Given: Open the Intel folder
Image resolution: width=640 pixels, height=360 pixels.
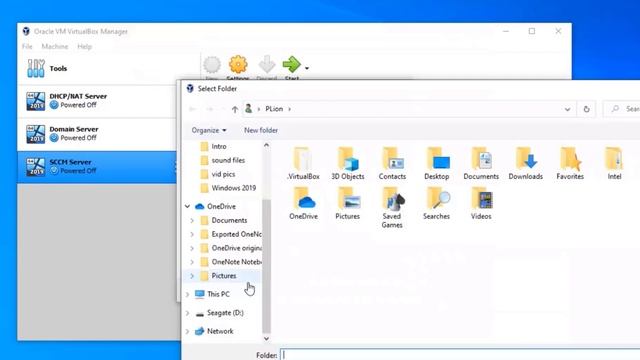Looking at the screenshot, I should click(614, 163).
